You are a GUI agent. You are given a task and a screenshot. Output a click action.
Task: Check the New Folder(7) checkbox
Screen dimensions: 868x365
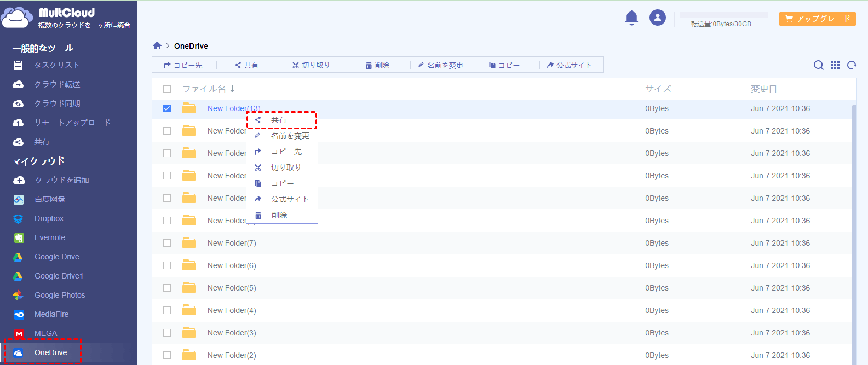(x=167, y=243)
